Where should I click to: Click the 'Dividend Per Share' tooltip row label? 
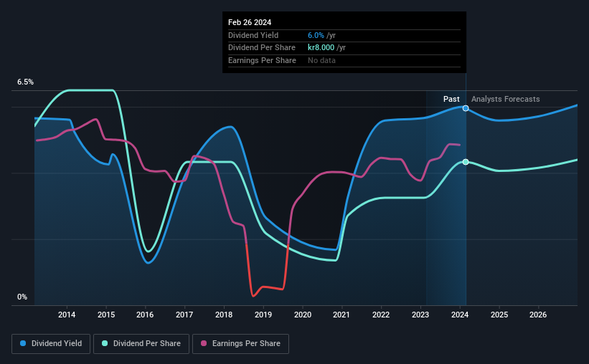[262, 48]
